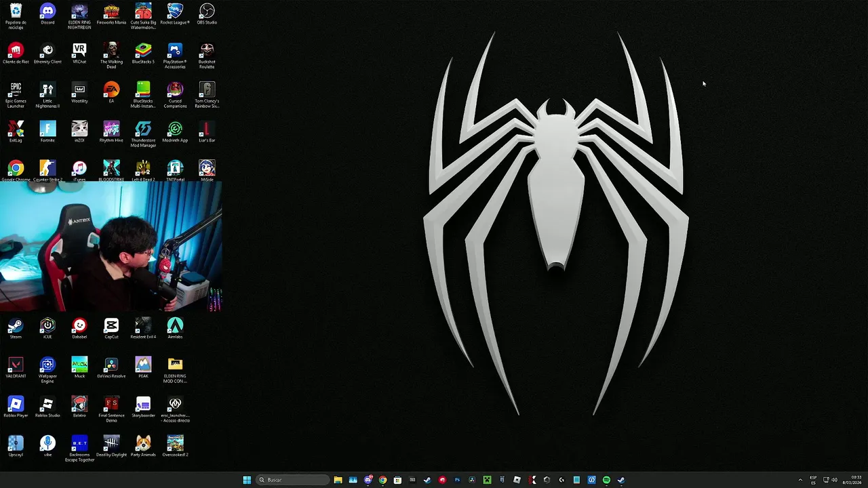Viewport: 868px width, 488px height.
Task: Select the ELDEN RING NIGHTREIGN shortcut
Action: [x=79, y=16]
